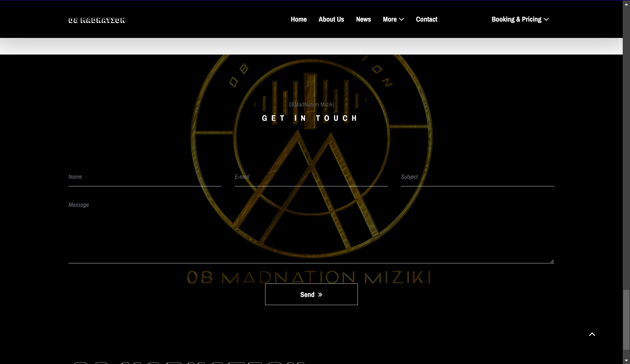
Task: Click the GET IN TOUCH heading
Action: pyautogui.click(x=309, y=118)
